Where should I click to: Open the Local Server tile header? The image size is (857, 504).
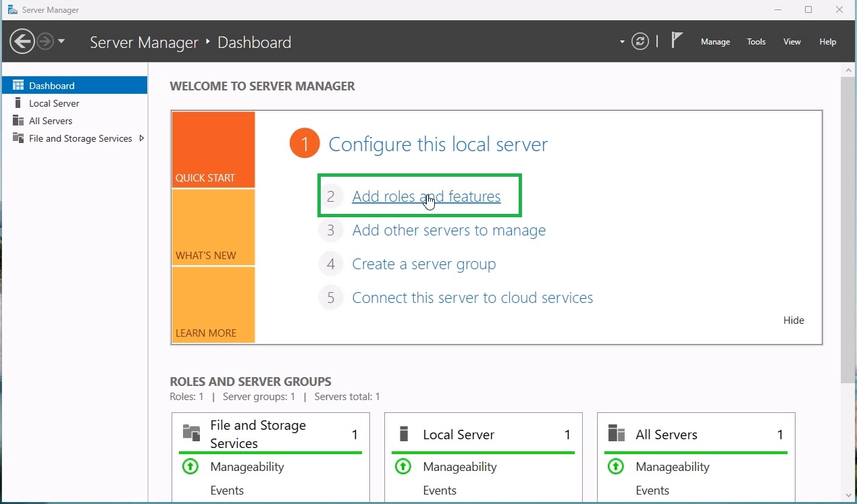(x=483, y=435)
